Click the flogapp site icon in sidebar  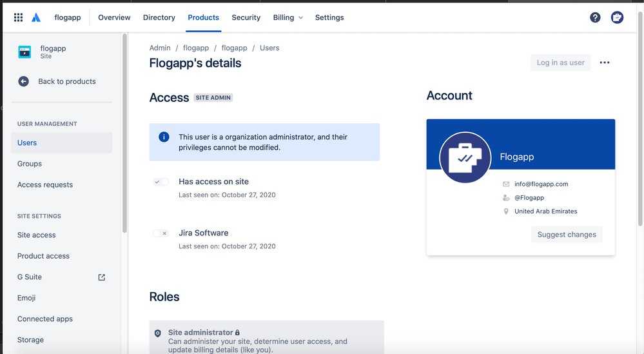pos(24,52)
